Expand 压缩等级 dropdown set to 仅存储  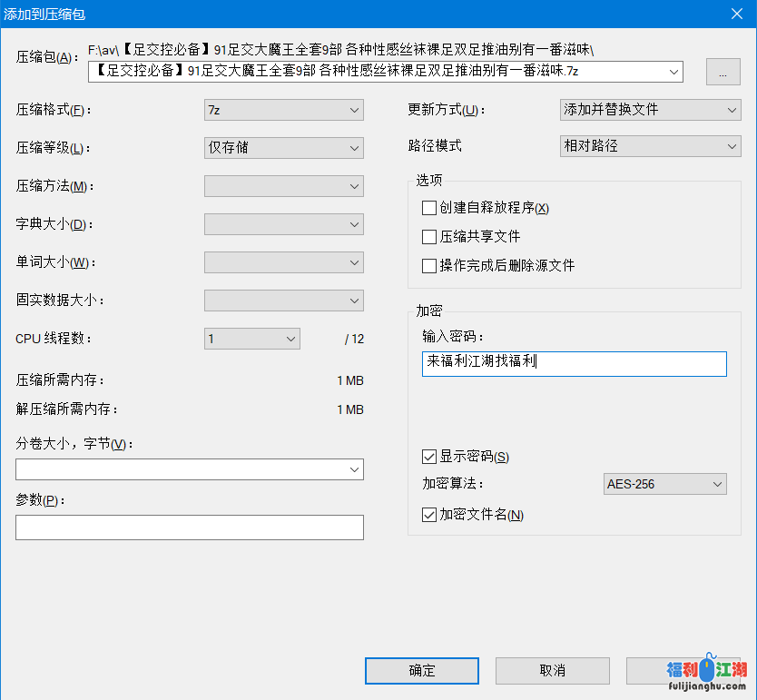click(283, 148)
